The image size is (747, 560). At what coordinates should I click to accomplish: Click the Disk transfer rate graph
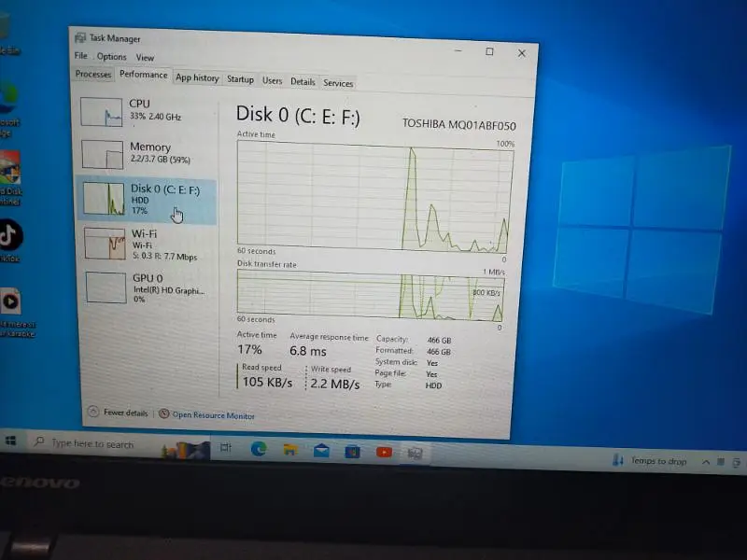click(x=370, y=295)
